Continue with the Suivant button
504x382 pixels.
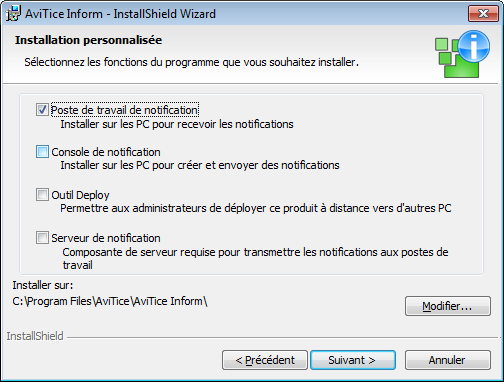point(353,360)
